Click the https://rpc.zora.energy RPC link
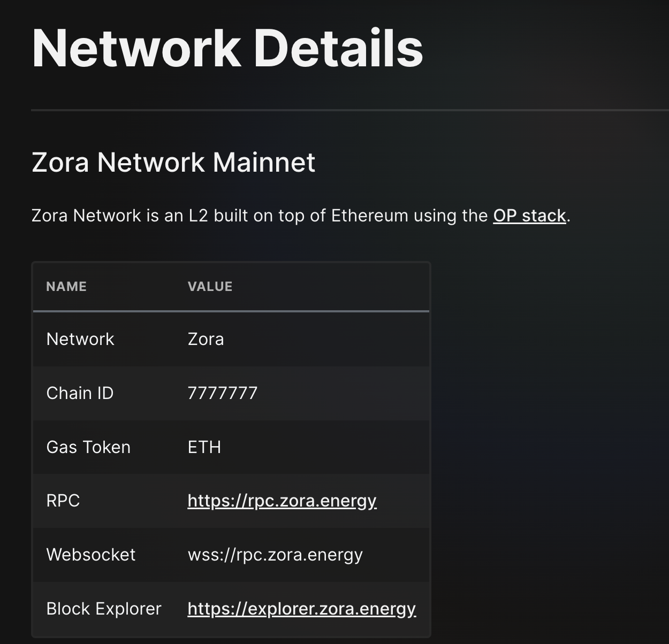 point(282,501)
